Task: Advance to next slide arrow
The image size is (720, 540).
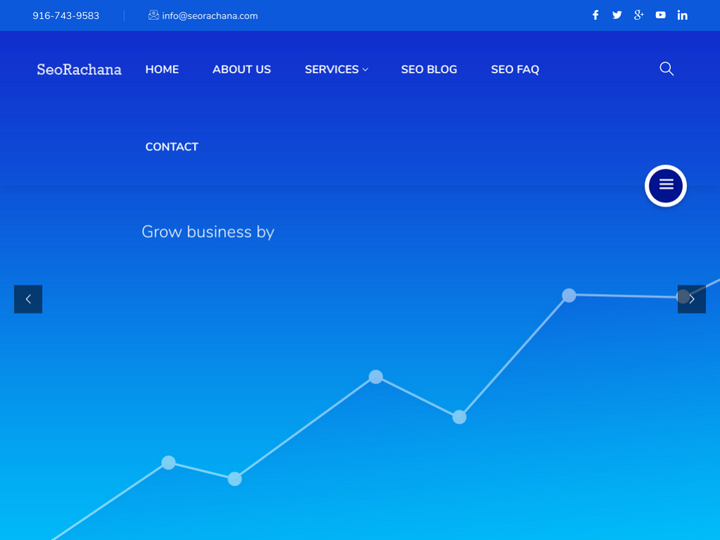Action: [691, 299]
